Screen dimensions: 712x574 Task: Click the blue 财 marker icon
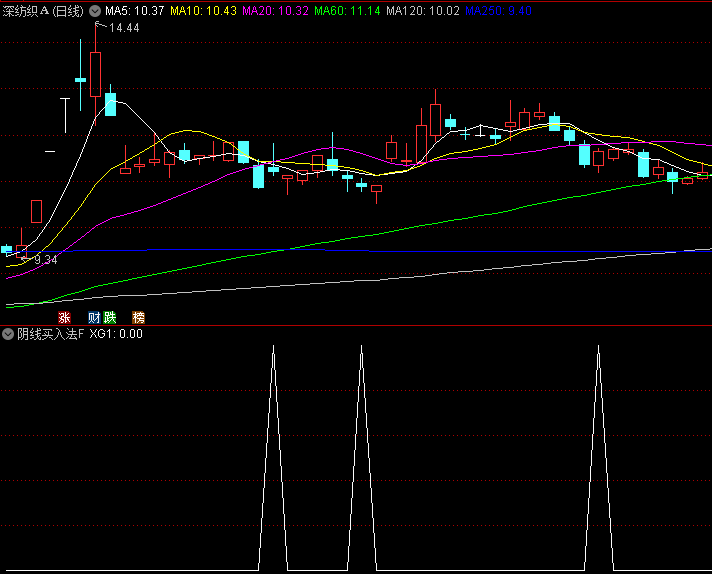pos(94,317)
